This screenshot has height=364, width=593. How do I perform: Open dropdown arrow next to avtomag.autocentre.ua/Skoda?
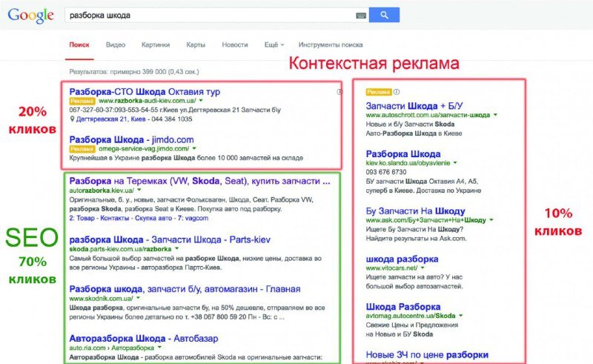460,316
